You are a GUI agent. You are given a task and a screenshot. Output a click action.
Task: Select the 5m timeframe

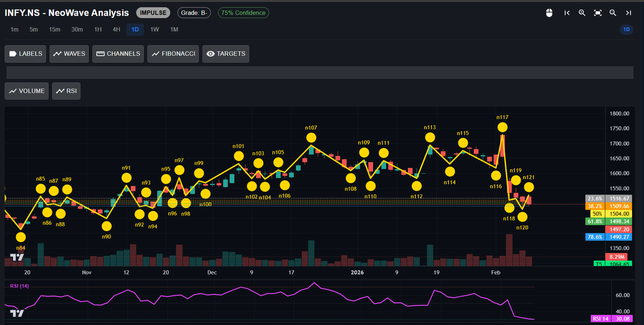tap(34, 29)
